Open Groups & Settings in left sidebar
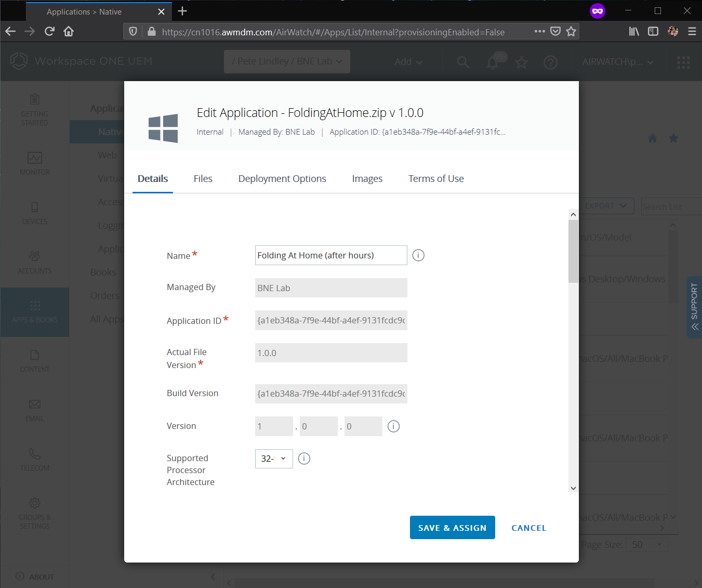This screenshot has height=588, width=702. (x=35, y=514)
